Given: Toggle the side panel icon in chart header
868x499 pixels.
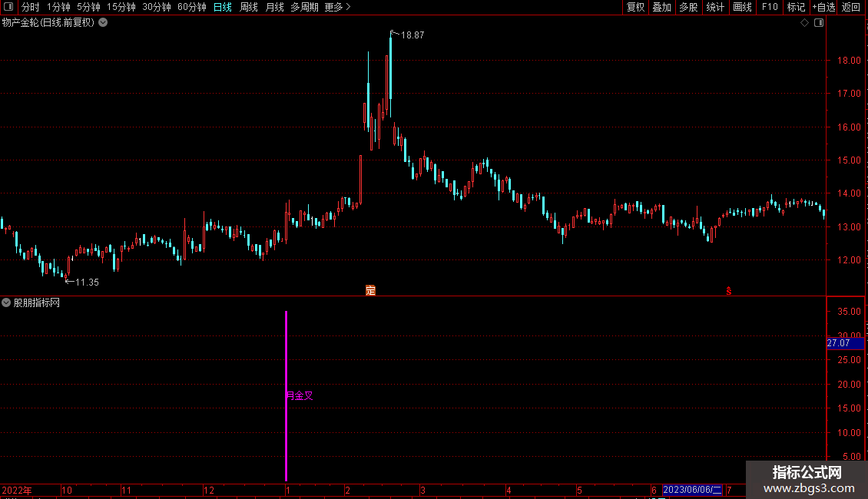Looking at the screenshot, I should click(x=819, y=23).
